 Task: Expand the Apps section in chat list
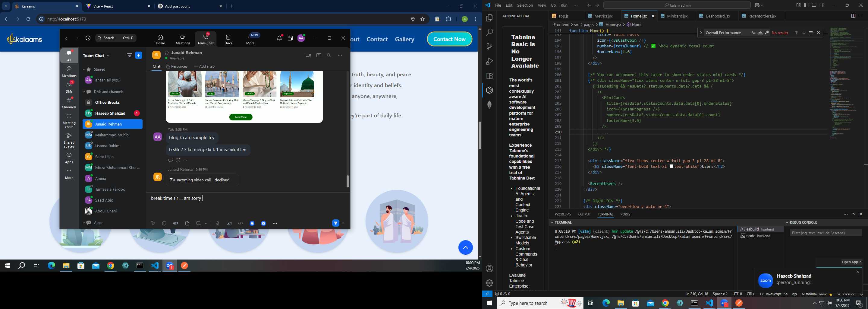[x=83, y=223]
